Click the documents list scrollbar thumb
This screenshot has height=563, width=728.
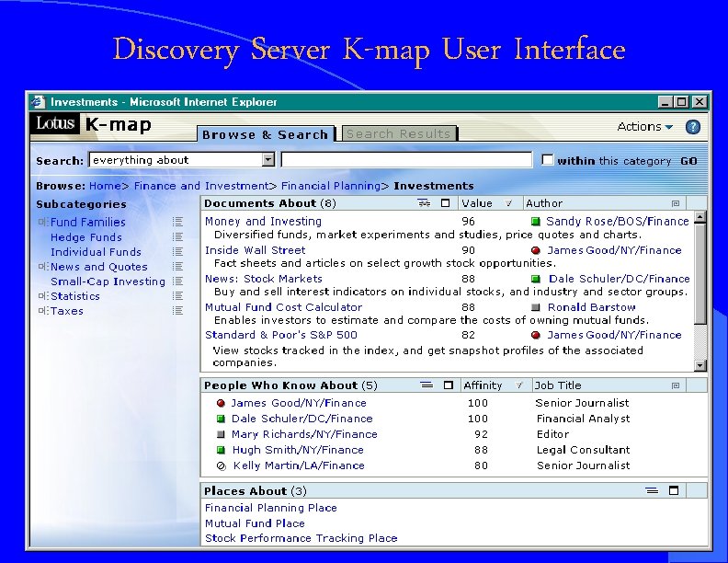tap(700, 273)
